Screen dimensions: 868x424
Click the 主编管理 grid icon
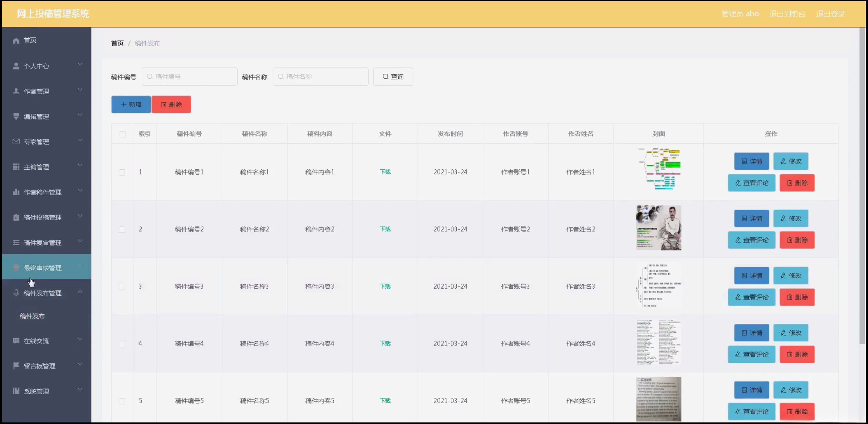pos(16,167)
